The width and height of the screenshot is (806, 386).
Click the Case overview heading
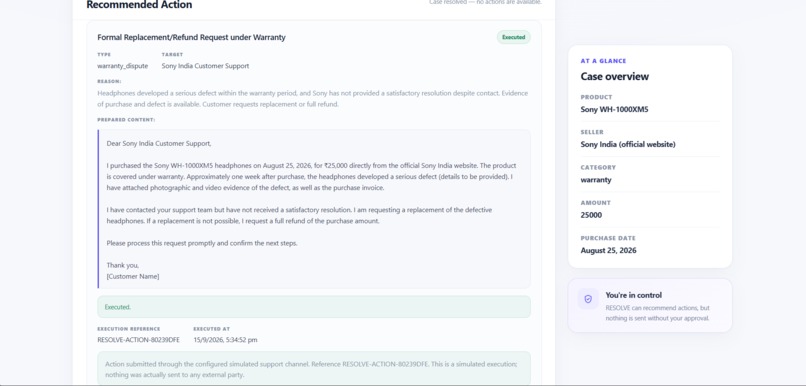tap(614, 77)
